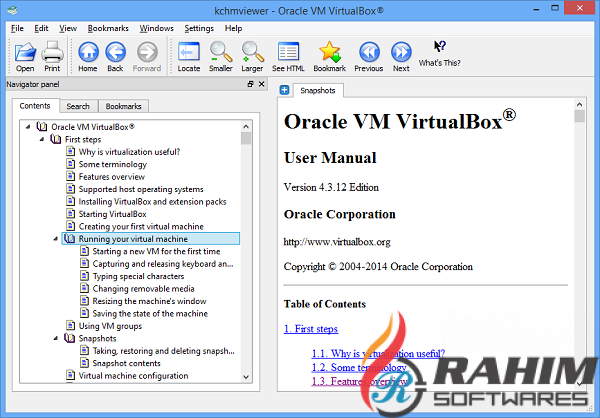Select 'Starting VirtualBox' tree item
Viewport: 600px width, 418px height.
click(x=112, y=214)
